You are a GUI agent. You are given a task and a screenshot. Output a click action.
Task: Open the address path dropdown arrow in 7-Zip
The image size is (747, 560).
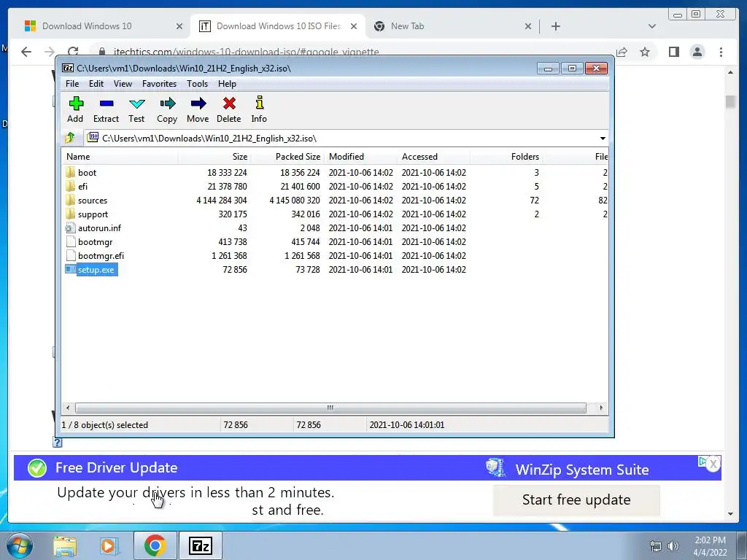(603, 138)
